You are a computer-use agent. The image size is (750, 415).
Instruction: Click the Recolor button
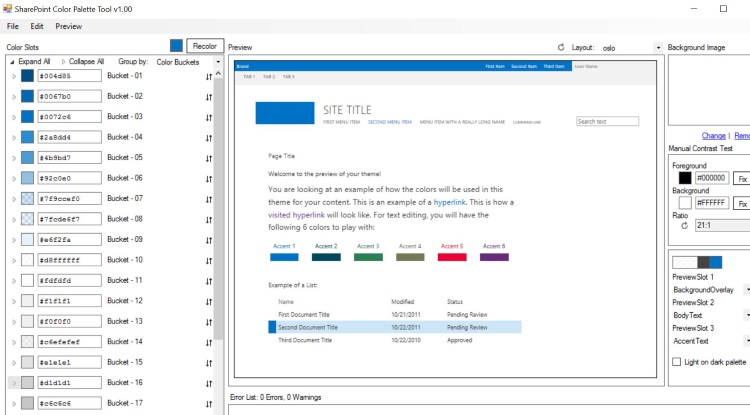pyautogui.click(x=205, y=46)
